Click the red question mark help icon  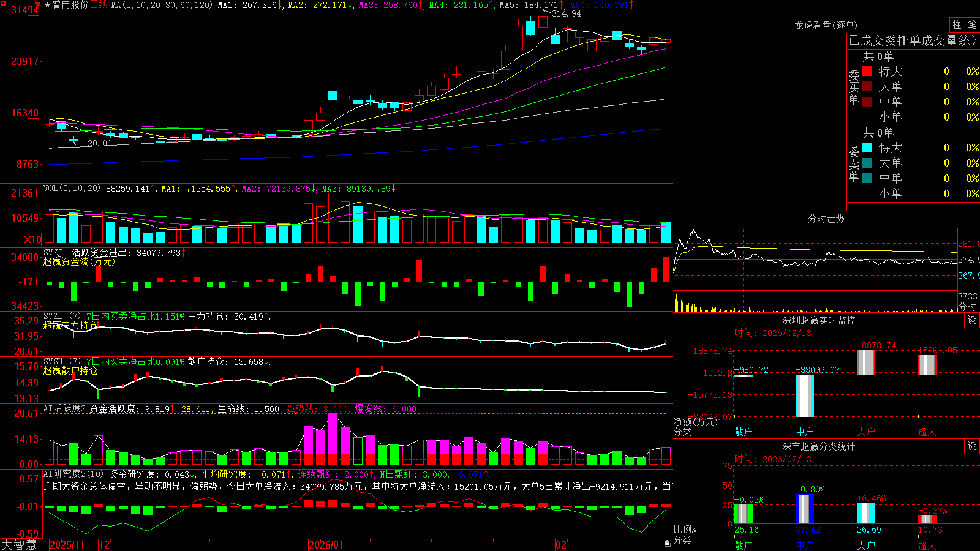[37, 5]
